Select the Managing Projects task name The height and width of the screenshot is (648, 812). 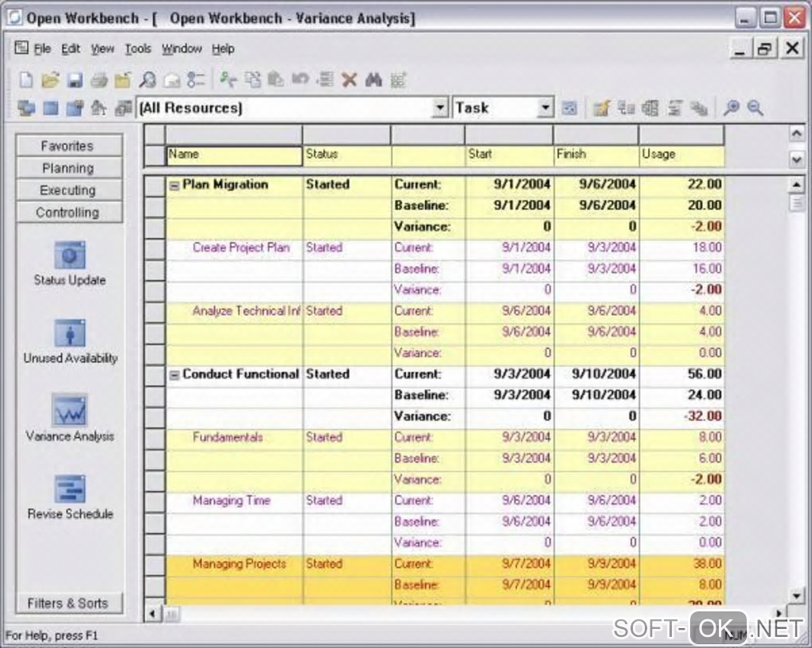pyautogui.click(x=240, y=564)
